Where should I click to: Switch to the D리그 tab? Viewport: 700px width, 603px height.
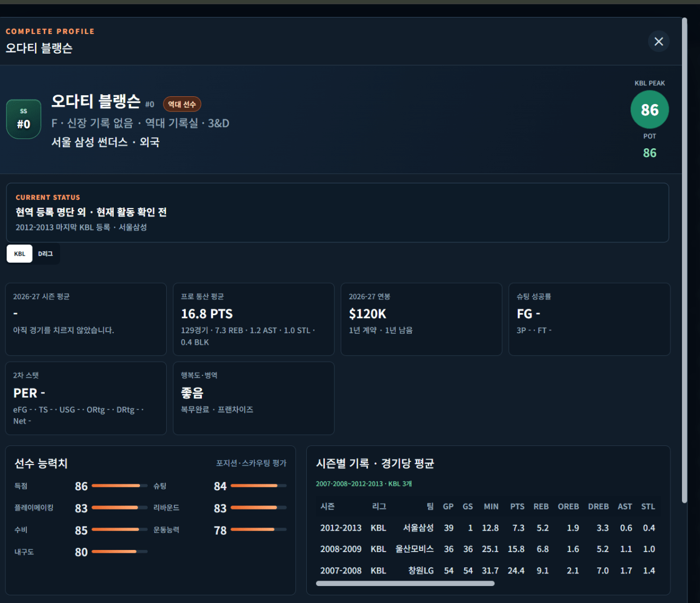click(x=45, y=254)
